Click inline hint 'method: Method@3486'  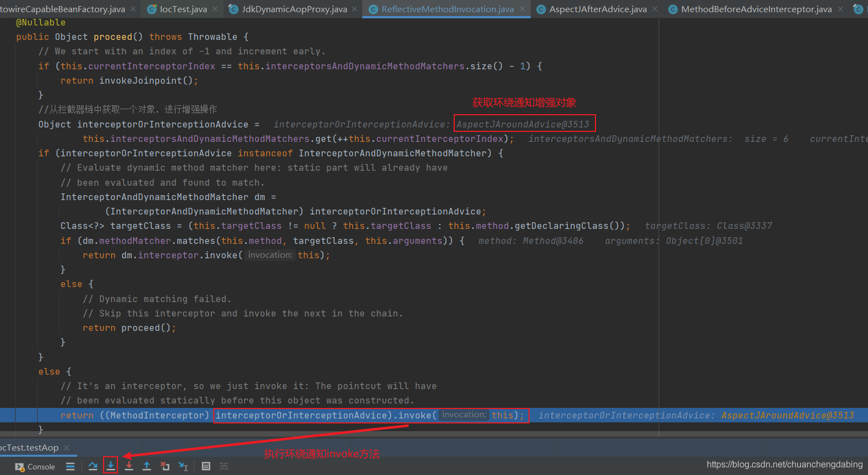(x=531, y=241)
